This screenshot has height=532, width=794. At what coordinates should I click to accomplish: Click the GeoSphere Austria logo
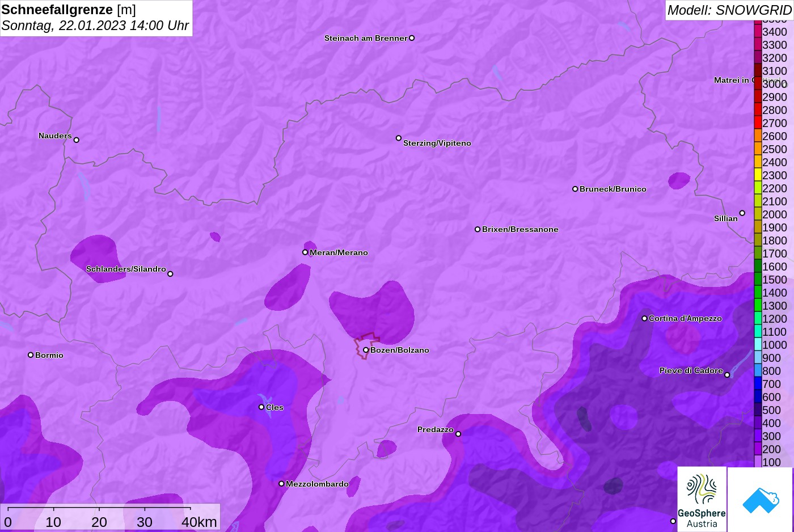[x=702, y=499]
